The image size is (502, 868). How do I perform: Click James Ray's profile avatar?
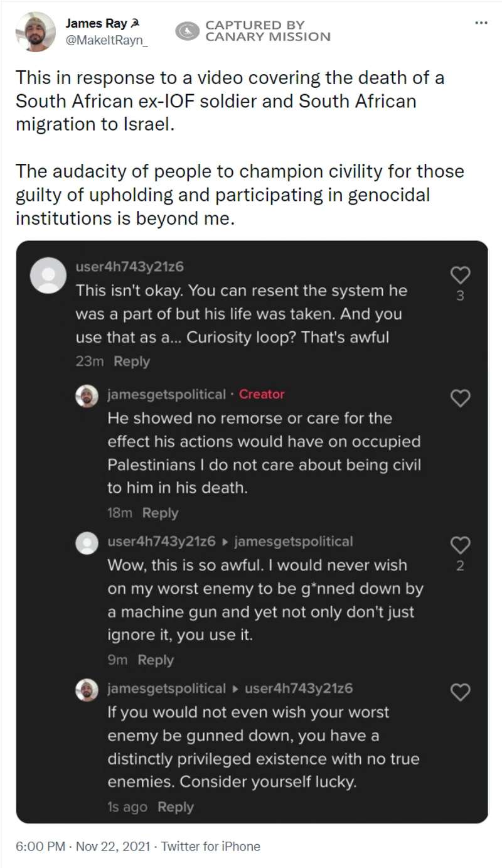pyautogui.click(x=35, y=31)
